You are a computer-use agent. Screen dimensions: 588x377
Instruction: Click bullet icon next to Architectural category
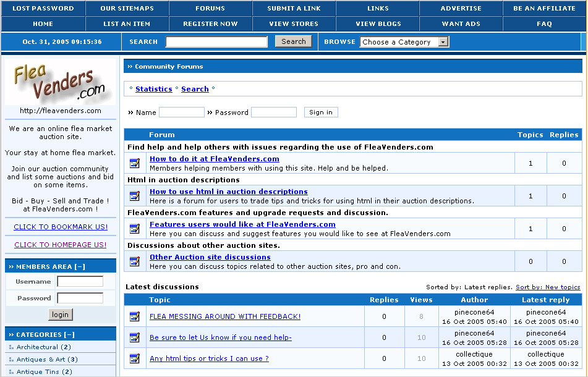11,347
